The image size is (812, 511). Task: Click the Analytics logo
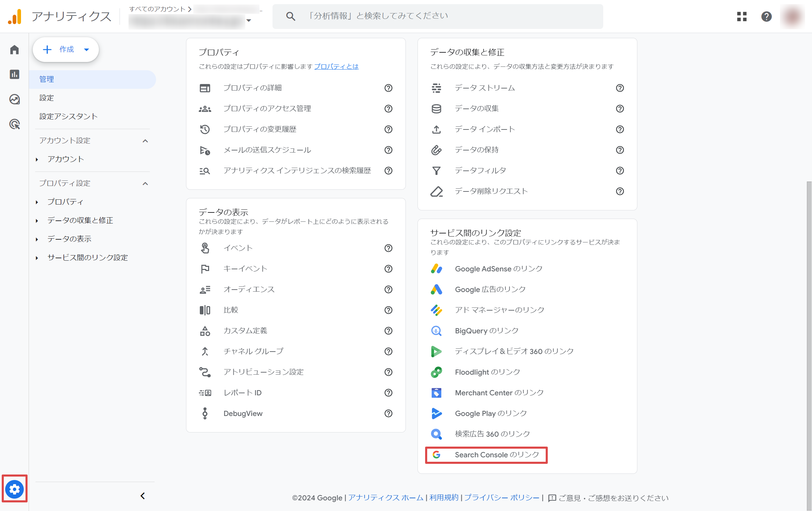[15, 16]
